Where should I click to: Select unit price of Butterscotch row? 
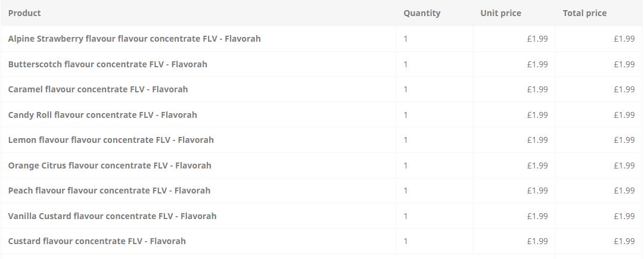click(537, 64)
